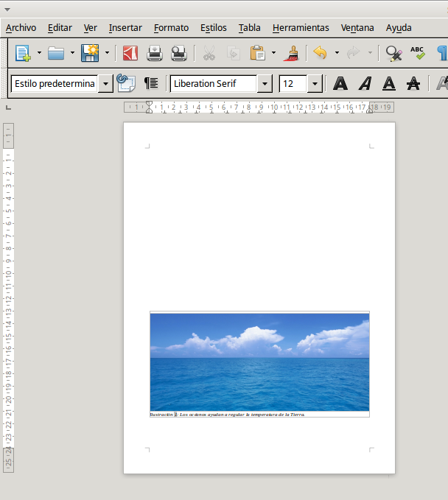Open the Print Preview icon
Screen dimensions: 448x500
click(x=179, y=53)
